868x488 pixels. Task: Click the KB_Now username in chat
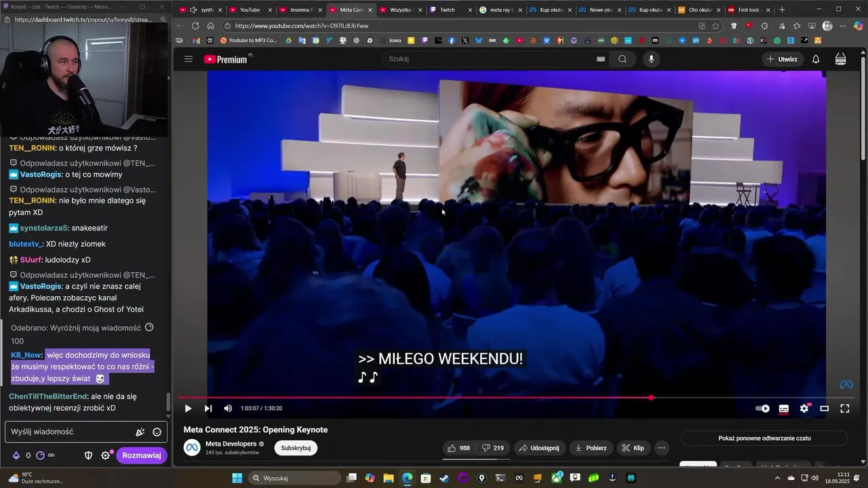pyautogui.click(x=26, y=355)
